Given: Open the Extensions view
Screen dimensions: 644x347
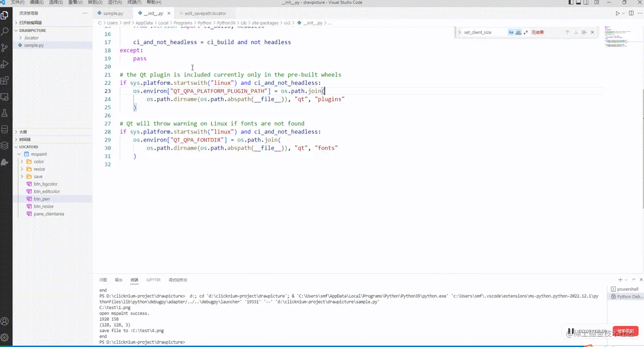Looking at the screenshot, I should 5,80.
